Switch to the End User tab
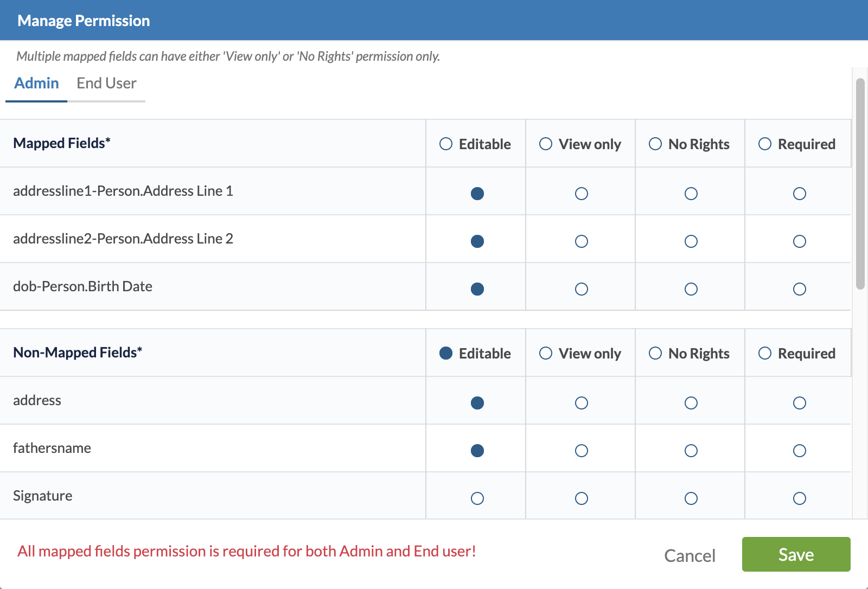 pyautogui.click(x=106, y=83)
